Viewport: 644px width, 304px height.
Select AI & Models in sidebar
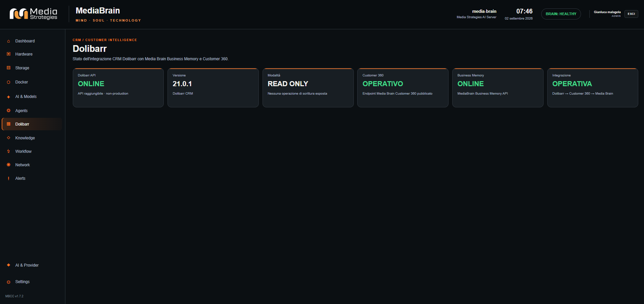pyautogui.click(x=32, y=97)
